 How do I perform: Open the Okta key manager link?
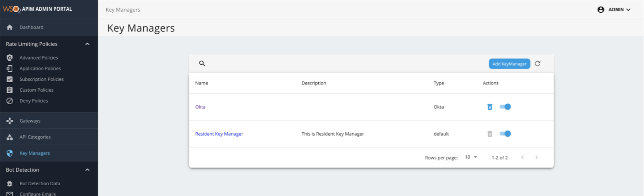click(200, 107)
